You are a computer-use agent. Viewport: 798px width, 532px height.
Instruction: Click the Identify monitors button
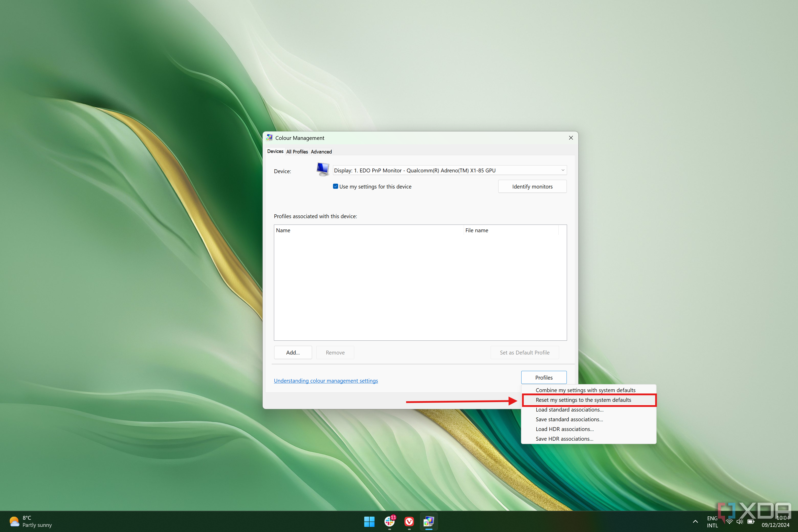pos(532,186)
